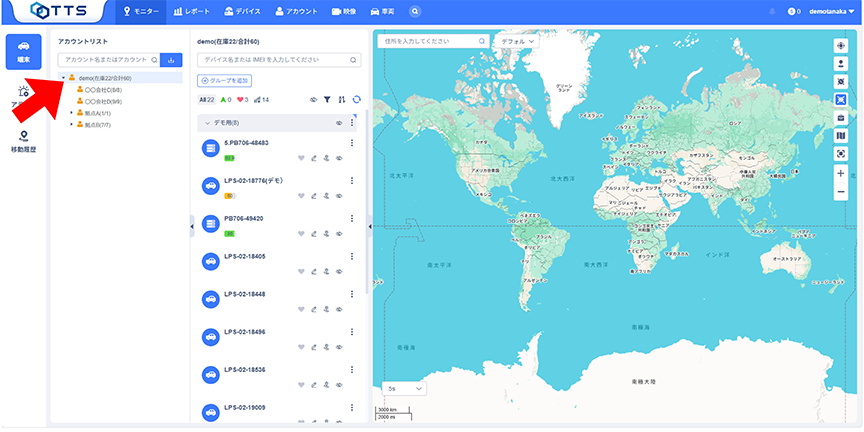864x432 pixels.
Task: Open the 5s refresh interval dropdown
Action: pos(402,388)
